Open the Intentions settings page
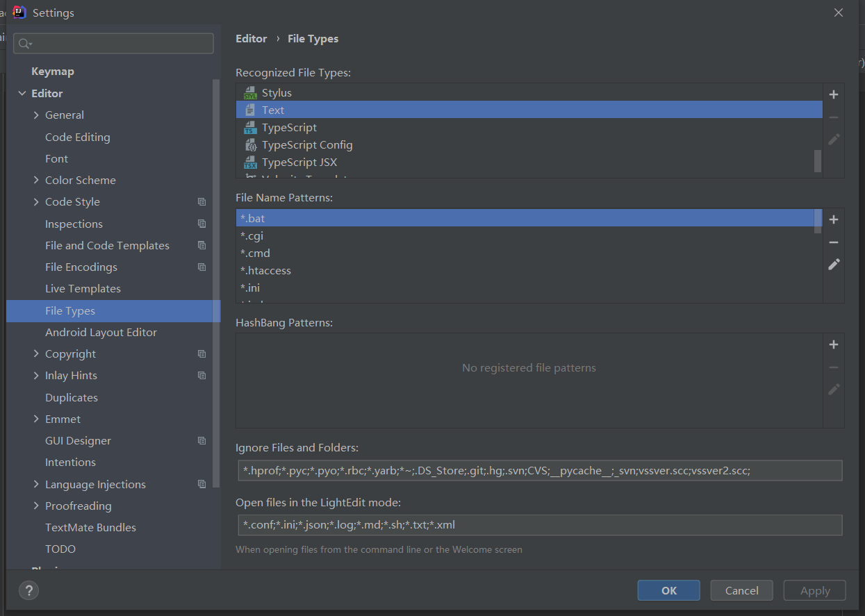This screenshot has height=616, width=865. click(70, 463)
